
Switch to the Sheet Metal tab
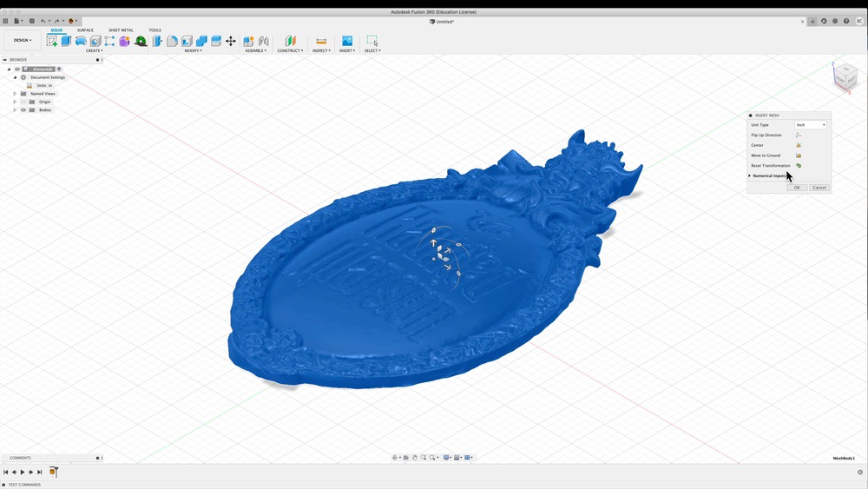[121, 30]
